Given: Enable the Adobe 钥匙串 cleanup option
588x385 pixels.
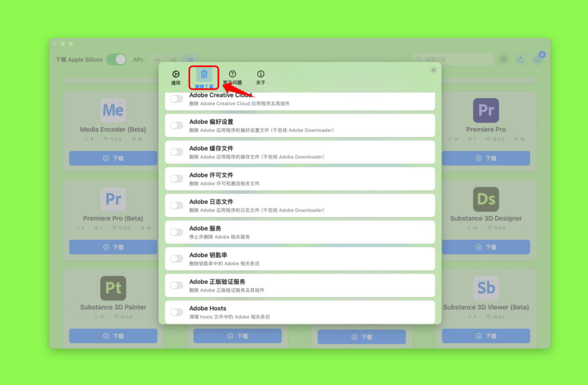Looking at the screenshot, I should coord(176,258).
